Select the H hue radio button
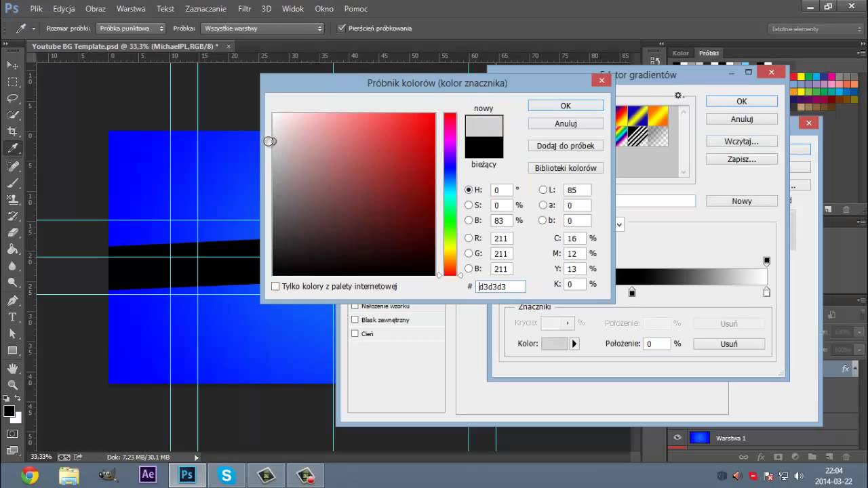This screenshot has height=488, width=868. [x=469, y=190]
